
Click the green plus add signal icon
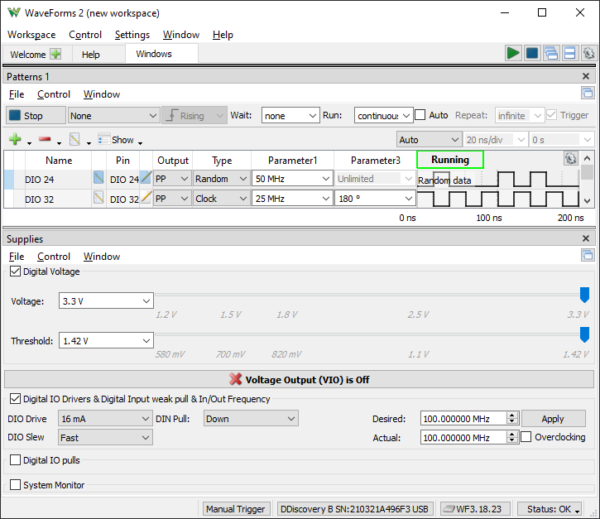(x=15, y=140)
